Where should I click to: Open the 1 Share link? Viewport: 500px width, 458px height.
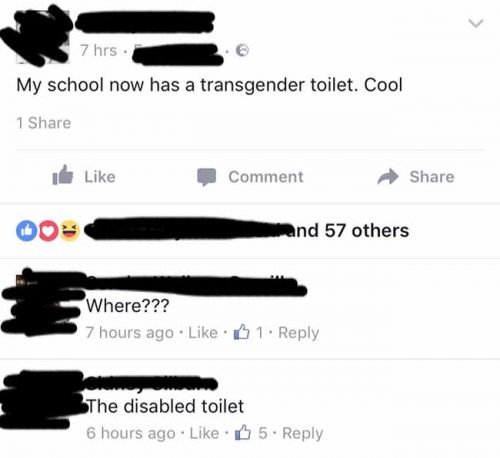[44, 123]
